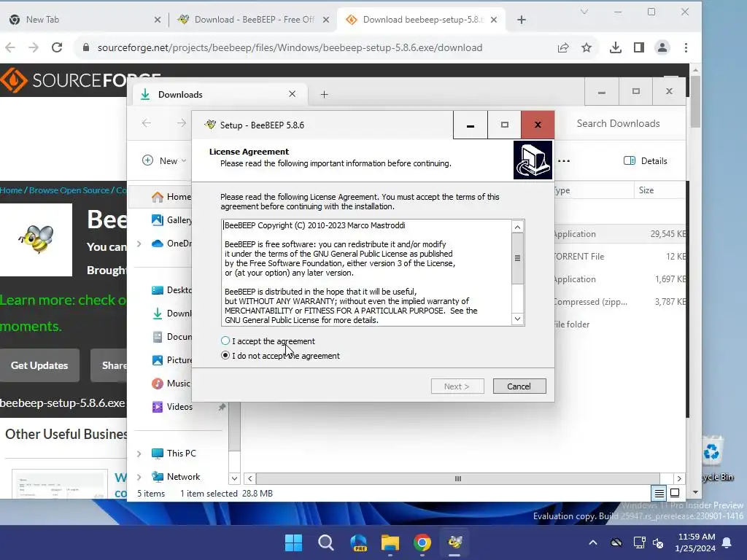
Task: Open OneDrive cloud item in Explorer sidebar
Action: point(171,244)
